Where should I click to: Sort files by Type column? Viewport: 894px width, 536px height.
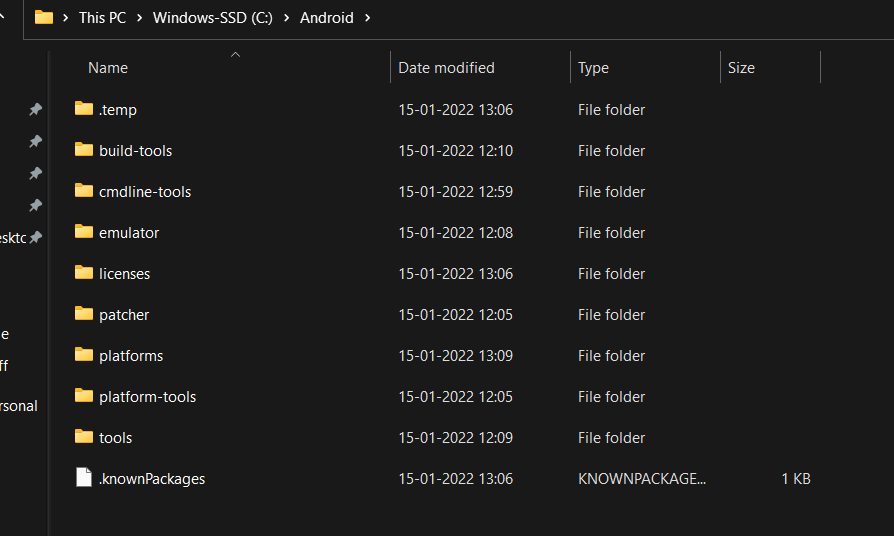point(593,68)
